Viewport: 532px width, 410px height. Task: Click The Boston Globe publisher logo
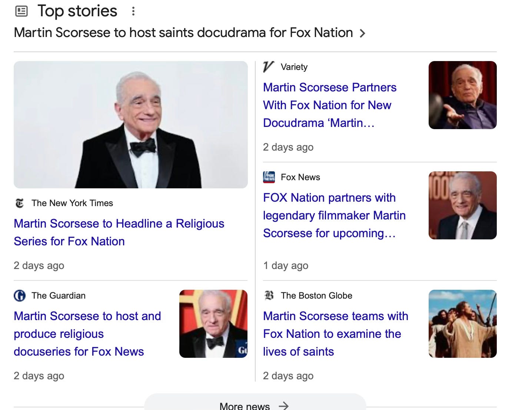[269, 296]
